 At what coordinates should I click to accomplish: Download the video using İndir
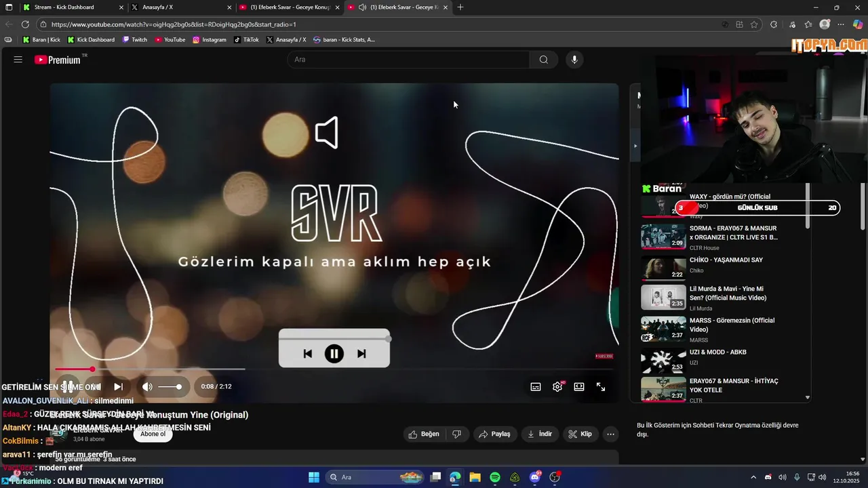click(x=540, y=434)
